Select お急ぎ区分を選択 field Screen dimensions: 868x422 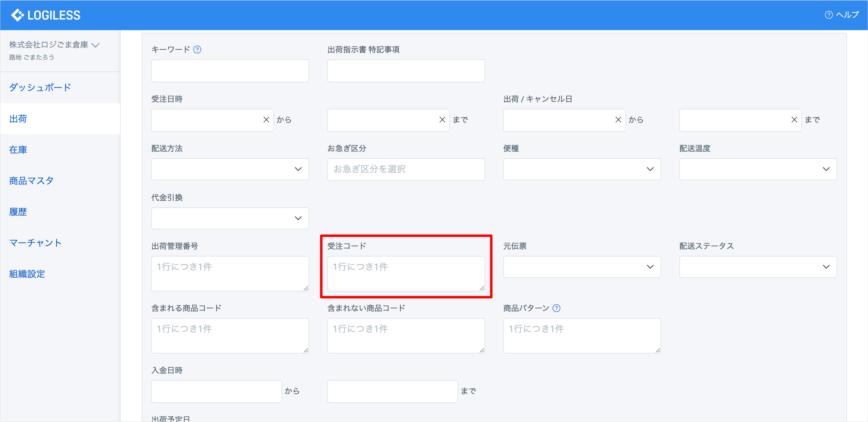tap(406, 169)
